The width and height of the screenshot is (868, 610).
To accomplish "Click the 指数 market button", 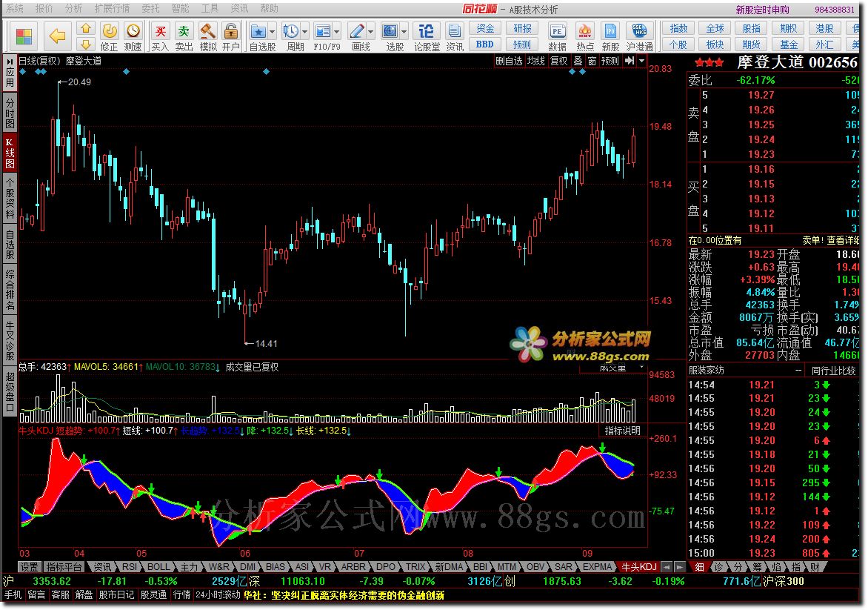I will point(678,28).
